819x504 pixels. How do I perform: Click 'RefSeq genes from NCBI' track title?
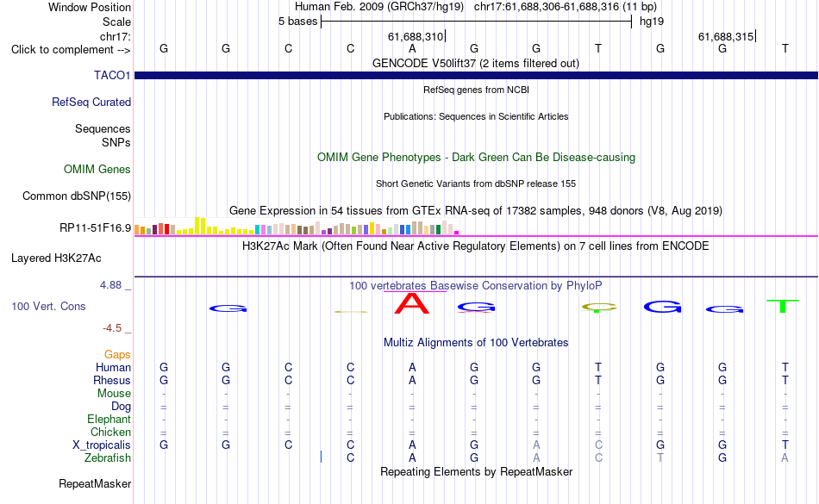coord(476,90)
